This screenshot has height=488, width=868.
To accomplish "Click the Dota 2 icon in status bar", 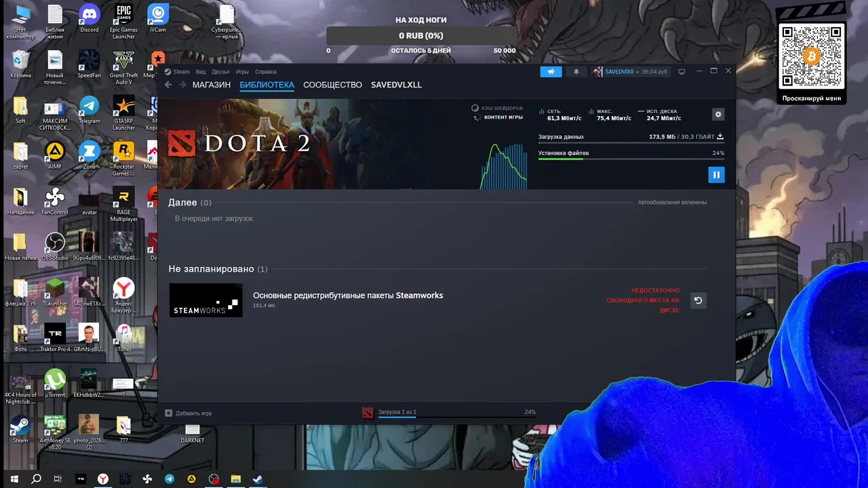I will pyautogui.click(x=368, y=413).
